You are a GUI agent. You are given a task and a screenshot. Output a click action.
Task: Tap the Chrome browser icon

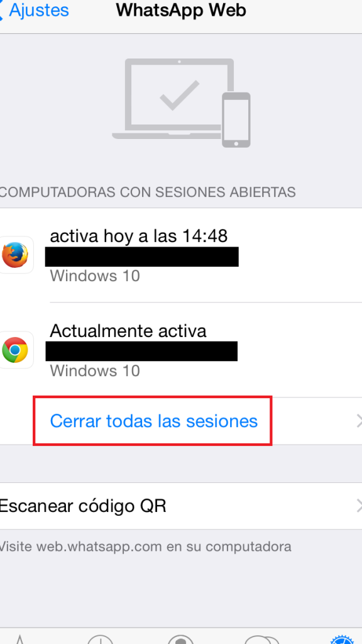(15, 350)
